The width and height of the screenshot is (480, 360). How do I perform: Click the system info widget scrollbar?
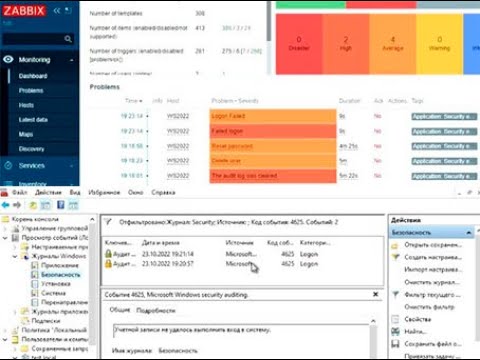click(x=269, y=22)
